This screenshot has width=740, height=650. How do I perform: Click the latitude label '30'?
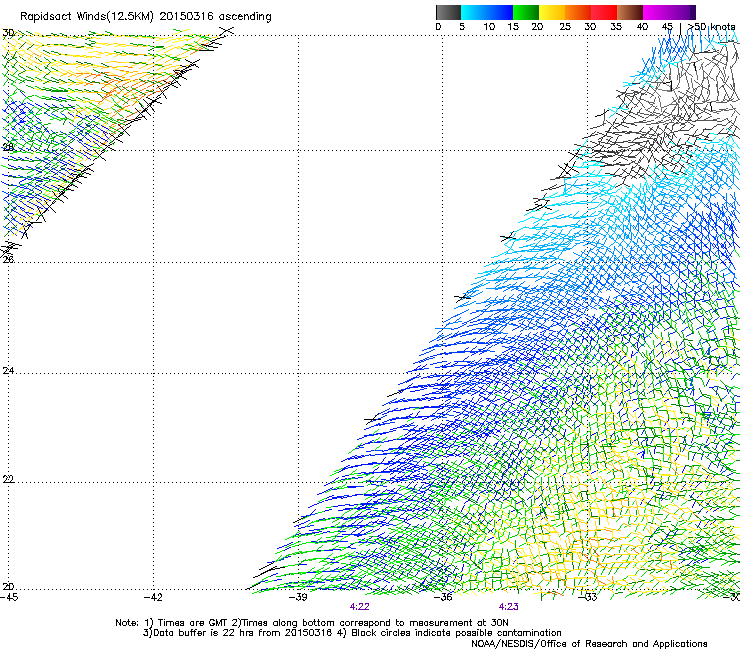[8, 33]
